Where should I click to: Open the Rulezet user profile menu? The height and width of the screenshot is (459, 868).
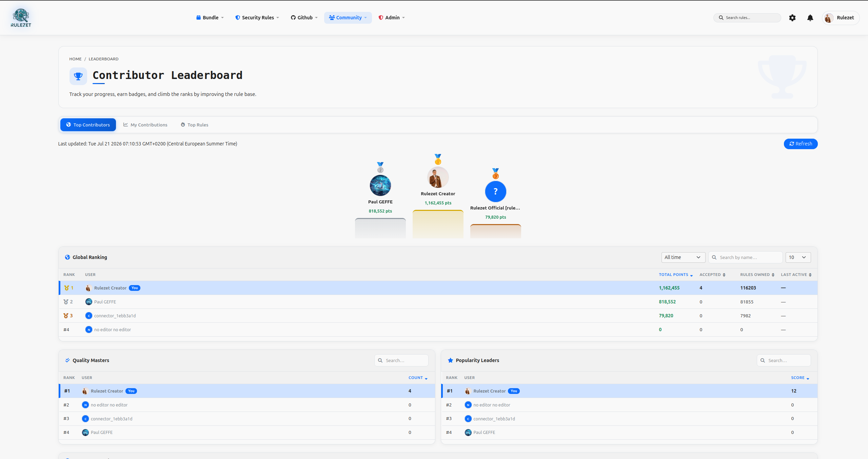pos(841,18)
